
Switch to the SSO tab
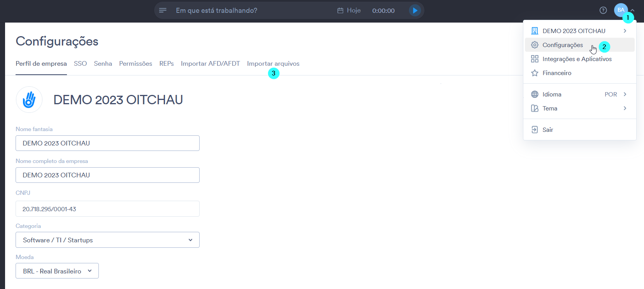[80, 63]
